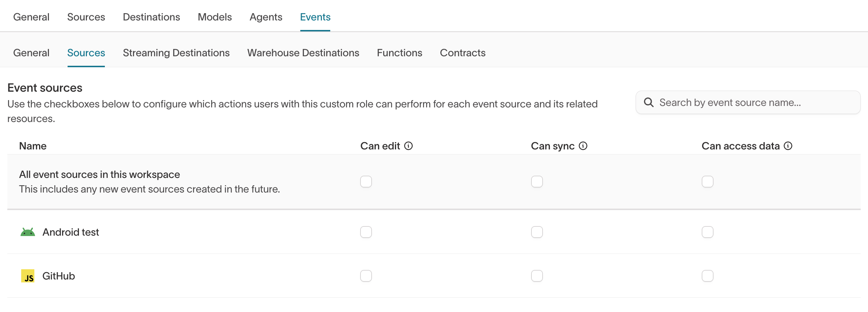Open the Events General sub-tab
Image resolution: width=868 pixels, height=312 pixels.
pos(31,53)
